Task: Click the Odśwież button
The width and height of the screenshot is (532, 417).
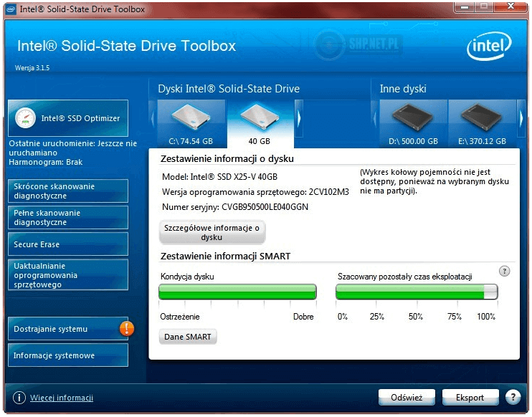Action: tap(407, 398)
